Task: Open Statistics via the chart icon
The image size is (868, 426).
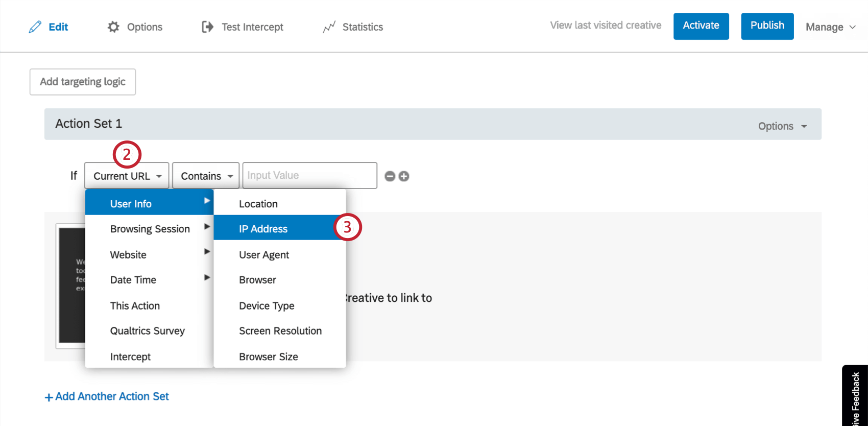Action: [x=329, y=27]
